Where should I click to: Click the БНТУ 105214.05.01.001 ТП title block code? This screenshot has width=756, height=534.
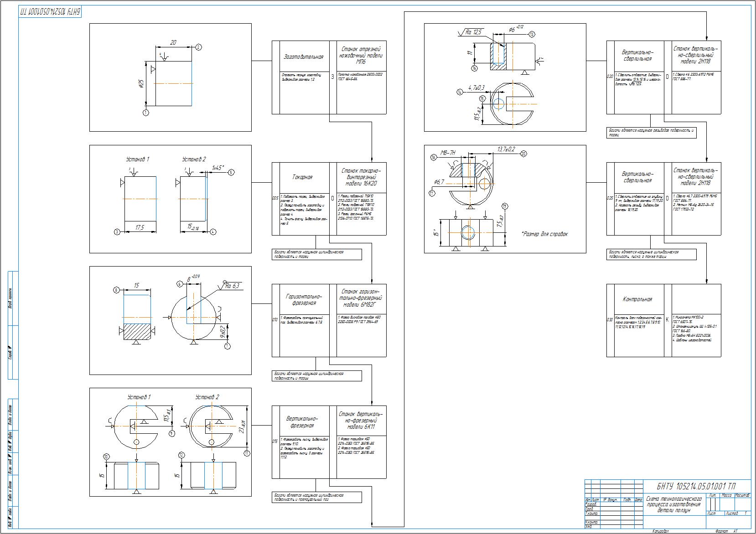point(696,486)
